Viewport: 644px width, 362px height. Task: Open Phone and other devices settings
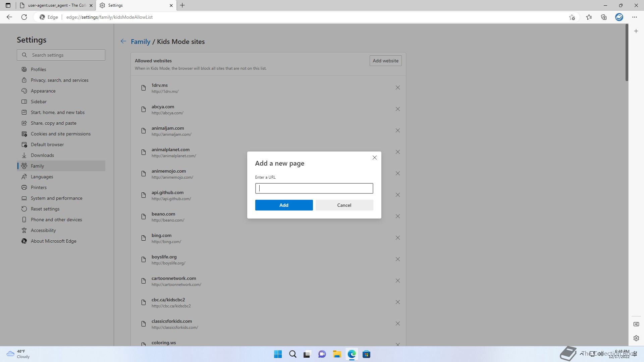(x=61, y=220)
